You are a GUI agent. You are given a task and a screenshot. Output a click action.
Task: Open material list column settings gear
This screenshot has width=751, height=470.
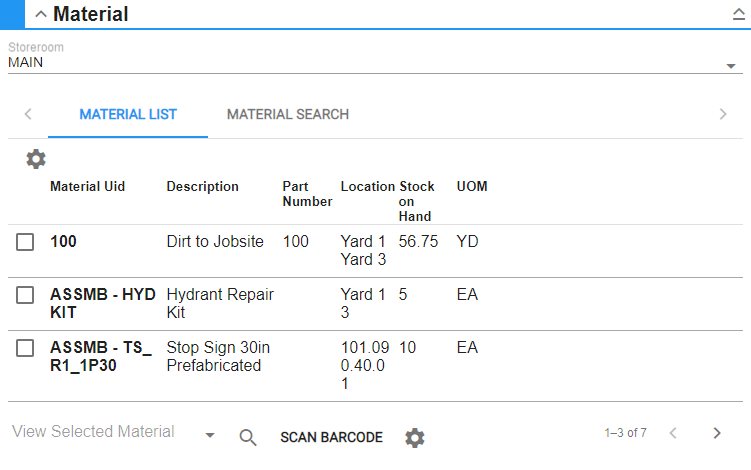[x=36, y=159]
